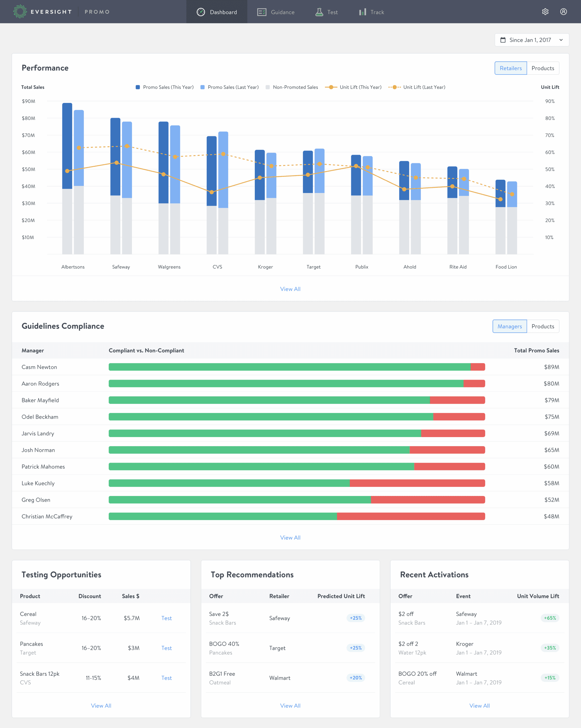Click View All in Top Recommendations
Screen dimensions: 581x728
coord(290,706)
